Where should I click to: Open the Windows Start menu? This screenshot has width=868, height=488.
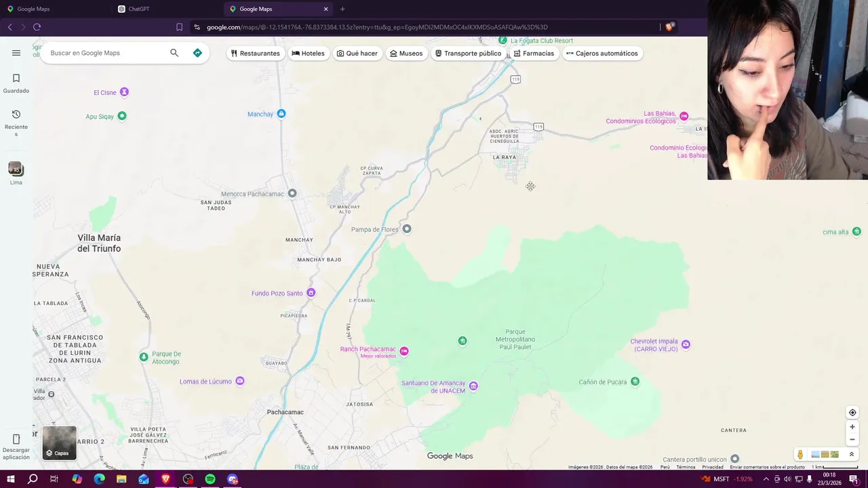click(11, 479)
